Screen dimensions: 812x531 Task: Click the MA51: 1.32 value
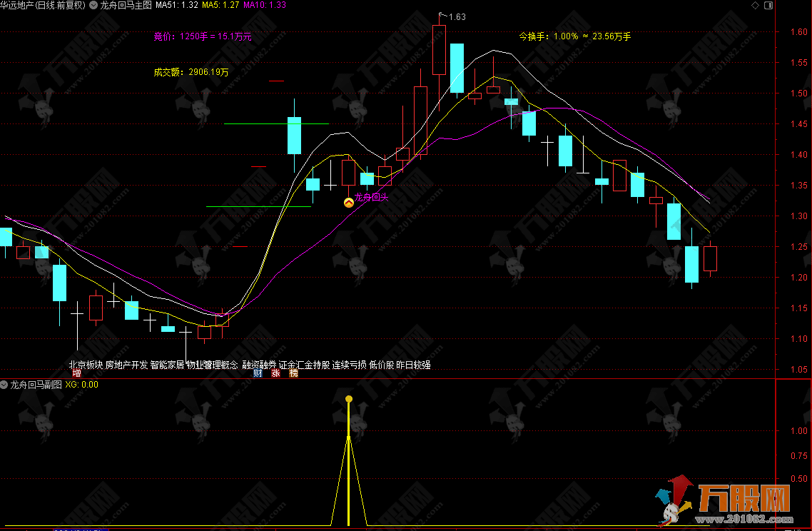click(177, 5)
